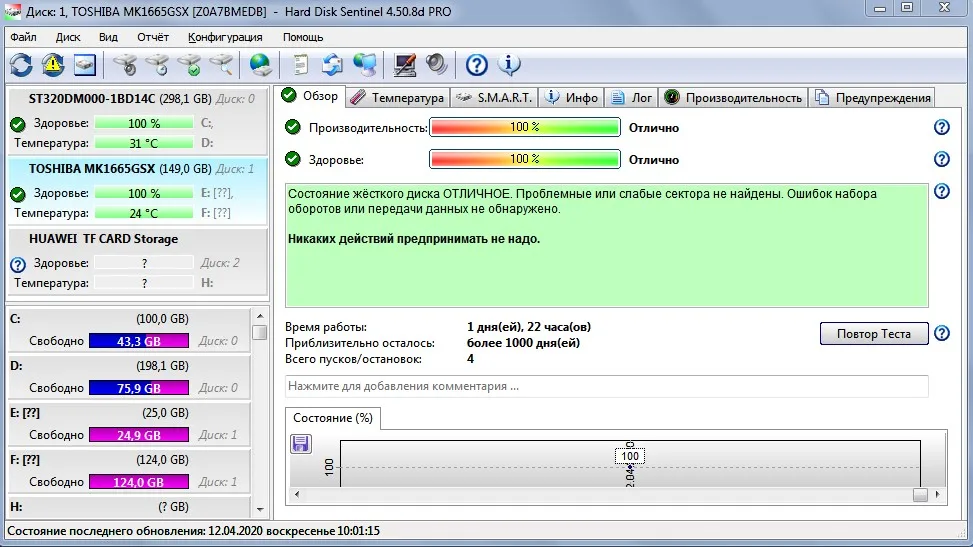Click the 100 value marker on graph
973x547 pixels.
pos(630,456)
